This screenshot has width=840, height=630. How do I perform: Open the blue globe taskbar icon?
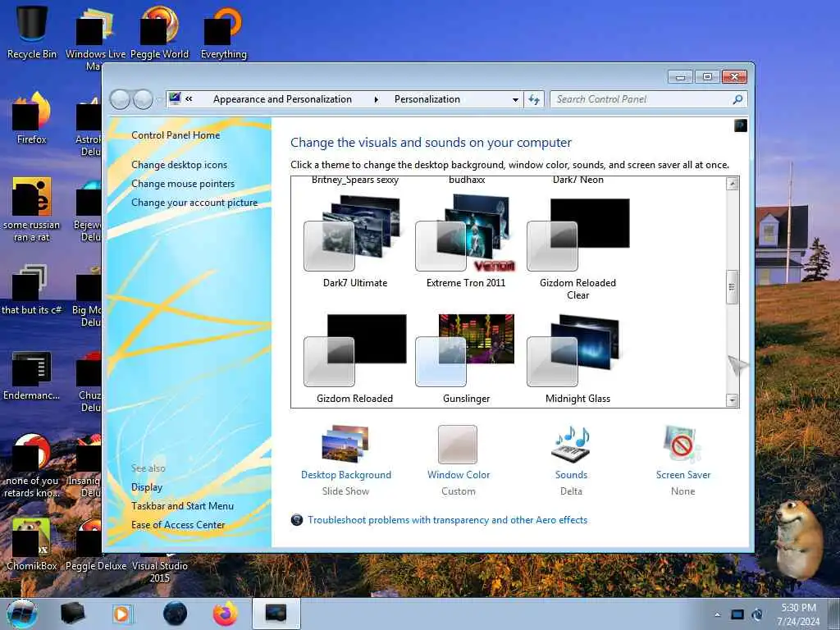coord(176,614)
